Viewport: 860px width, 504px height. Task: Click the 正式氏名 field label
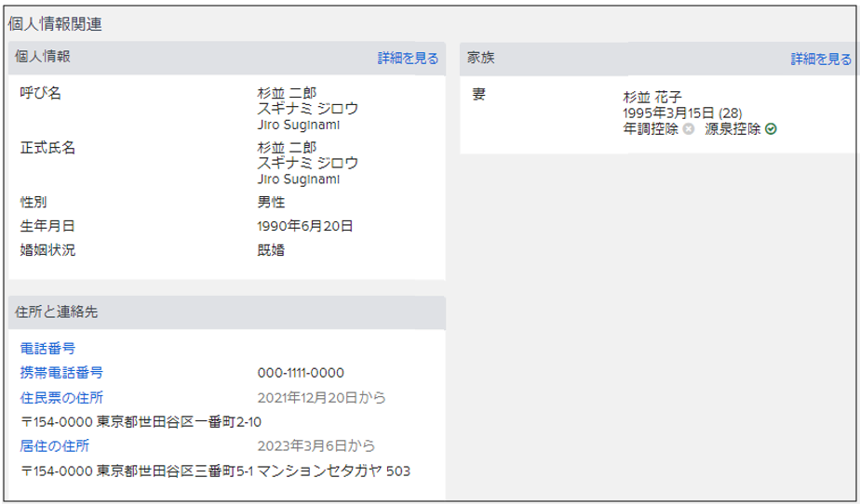47,148
